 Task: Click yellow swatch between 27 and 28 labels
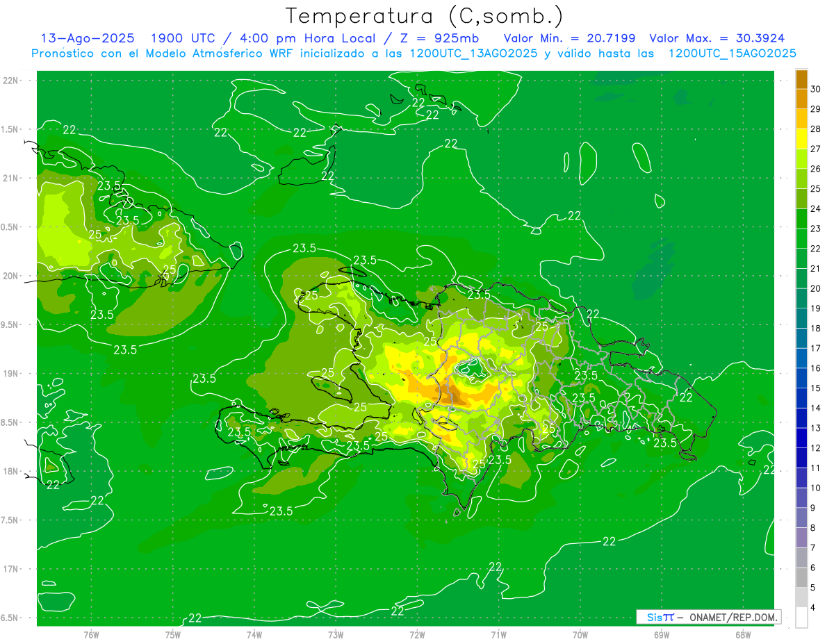(801, 139)
